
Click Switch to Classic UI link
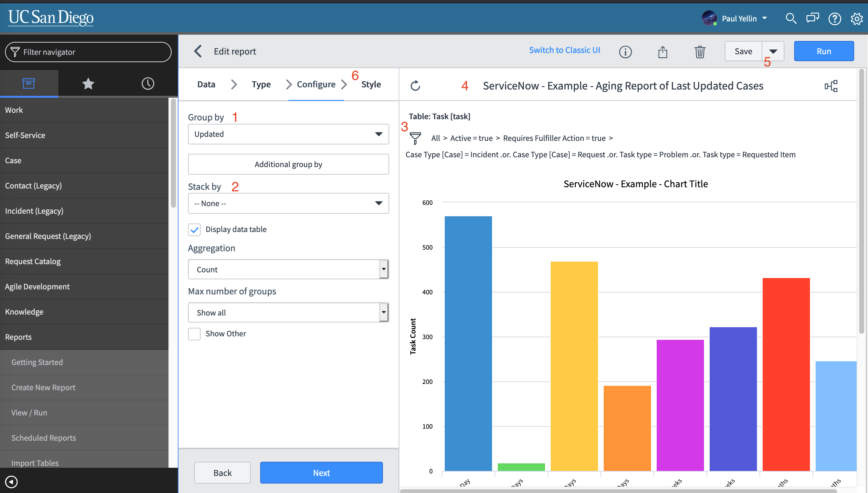[x=565, y=50]
